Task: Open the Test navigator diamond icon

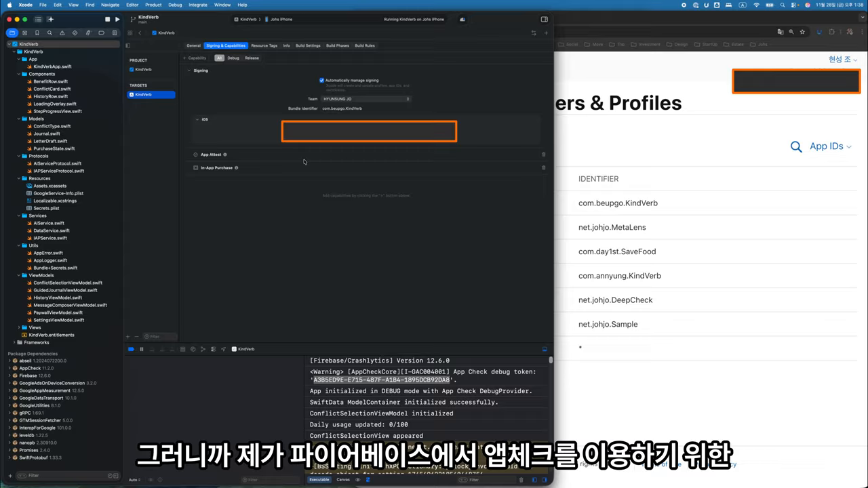Action: click(76, 33)
